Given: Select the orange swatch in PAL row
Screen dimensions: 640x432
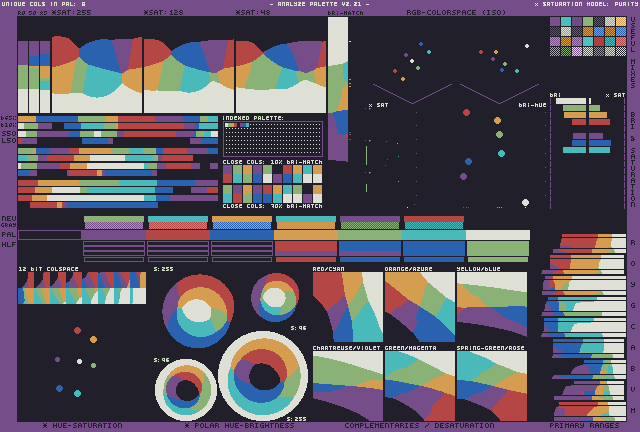Looking at the screenshot, I should 306,235.
